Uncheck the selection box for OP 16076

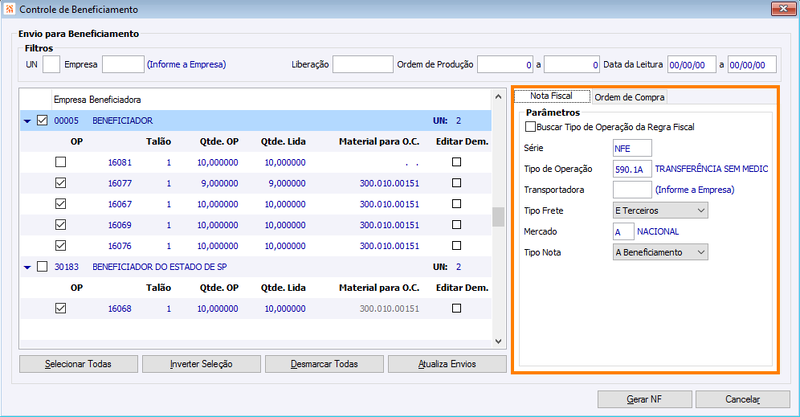[x=61, y=246]
